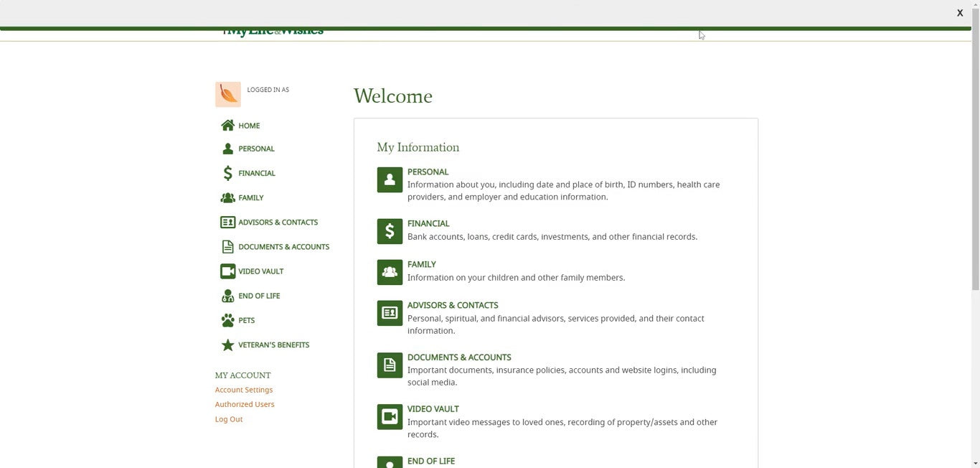Viewport: 980px width, 468px height.
Task: Click the Veteran's Benefits star icon
Action: [x=227, y=345]
